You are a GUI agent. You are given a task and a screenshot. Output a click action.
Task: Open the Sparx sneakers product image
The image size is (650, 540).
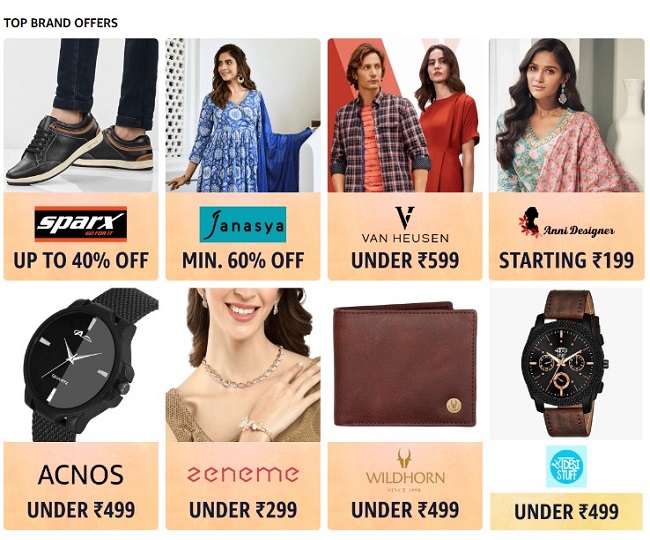(81, 115)
